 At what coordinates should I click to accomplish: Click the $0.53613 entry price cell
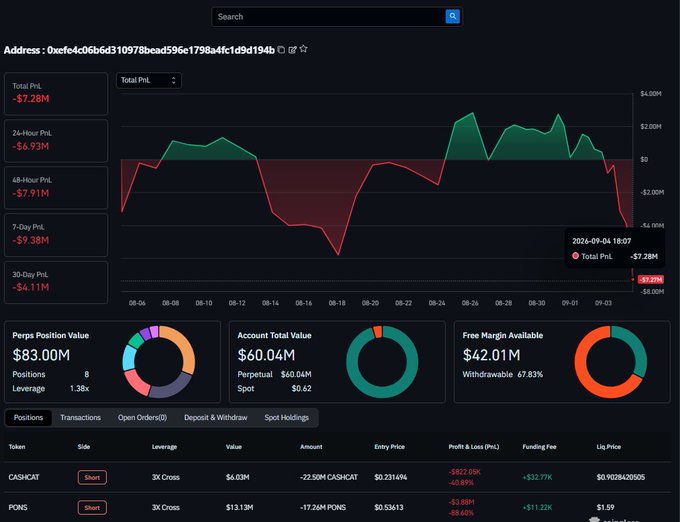pos(389,507)
